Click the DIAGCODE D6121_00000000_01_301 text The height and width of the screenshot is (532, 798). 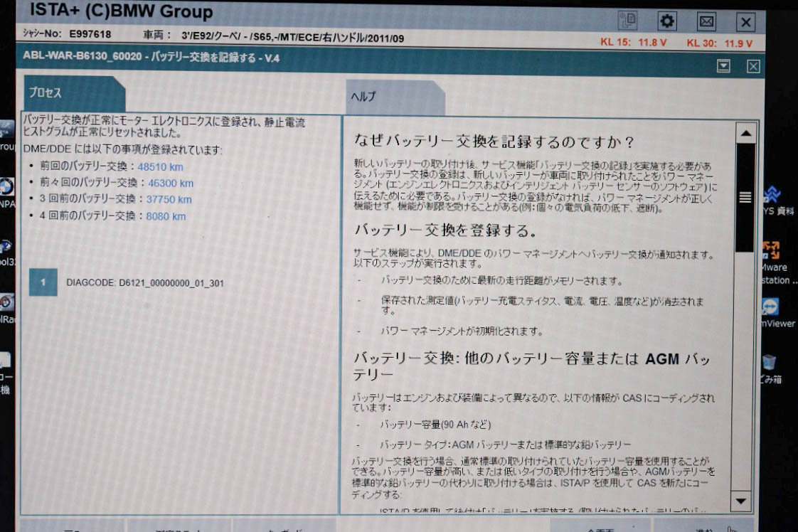(145, 283)
